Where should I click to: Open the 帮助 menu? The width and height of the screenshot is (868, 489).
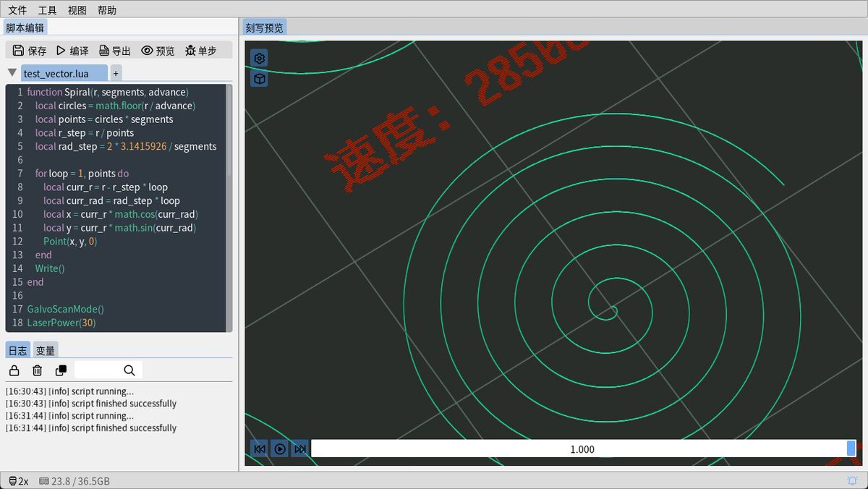[x=106, y=10]
